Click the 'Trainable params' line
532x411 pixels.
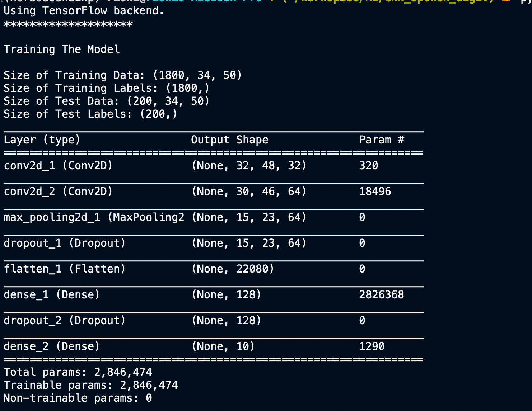point(91,385)
